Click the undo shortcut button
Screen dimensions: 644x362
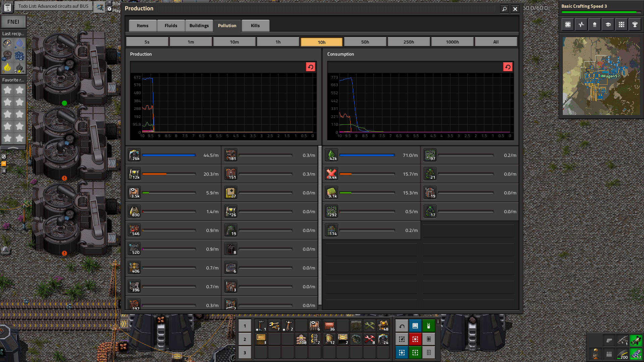point(402,326)
